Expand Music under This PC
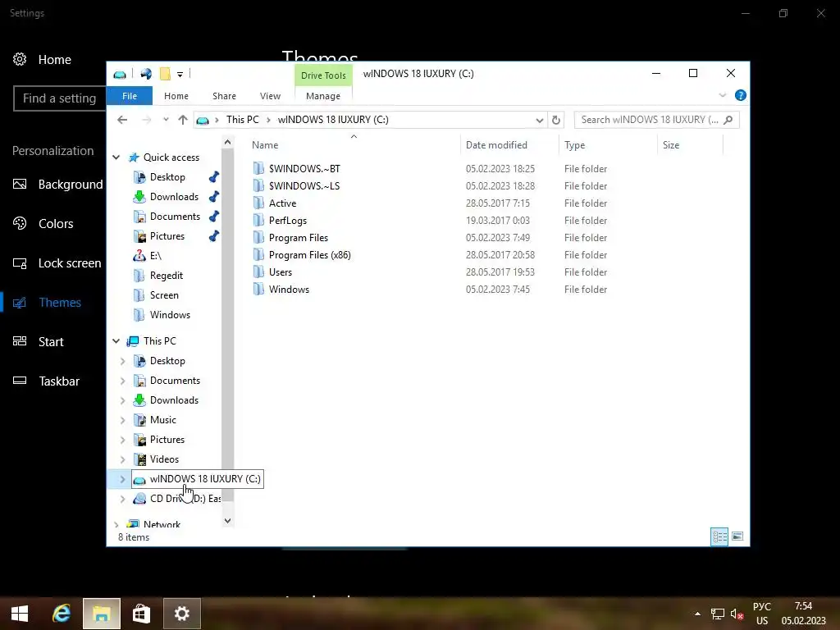 [123, 420]
